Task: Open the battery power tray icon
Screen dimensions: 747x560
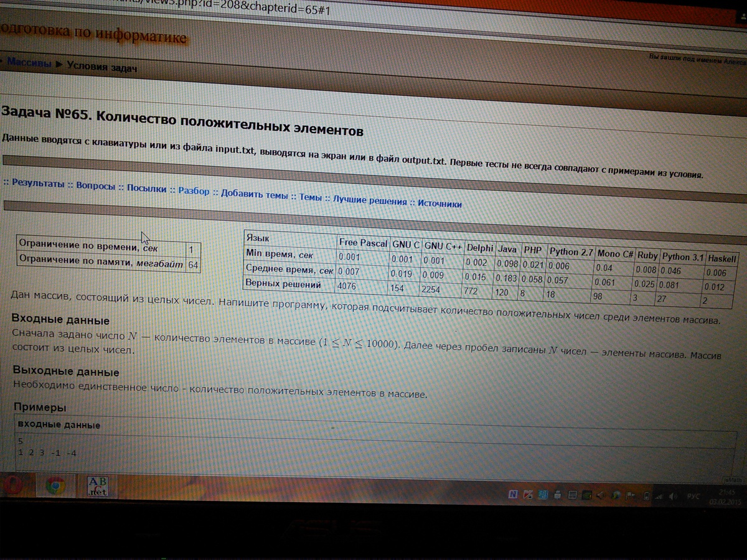Action: tap(646, 496)
